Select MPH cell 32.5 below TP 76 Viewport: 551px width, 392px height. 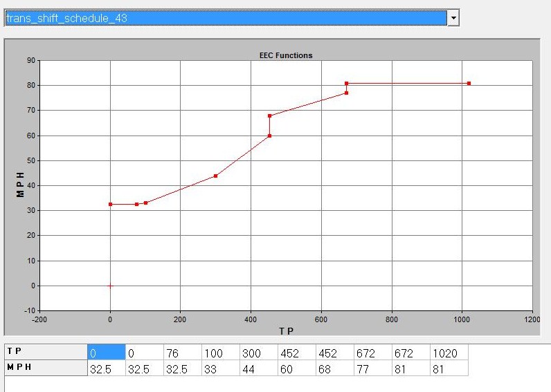183,368
